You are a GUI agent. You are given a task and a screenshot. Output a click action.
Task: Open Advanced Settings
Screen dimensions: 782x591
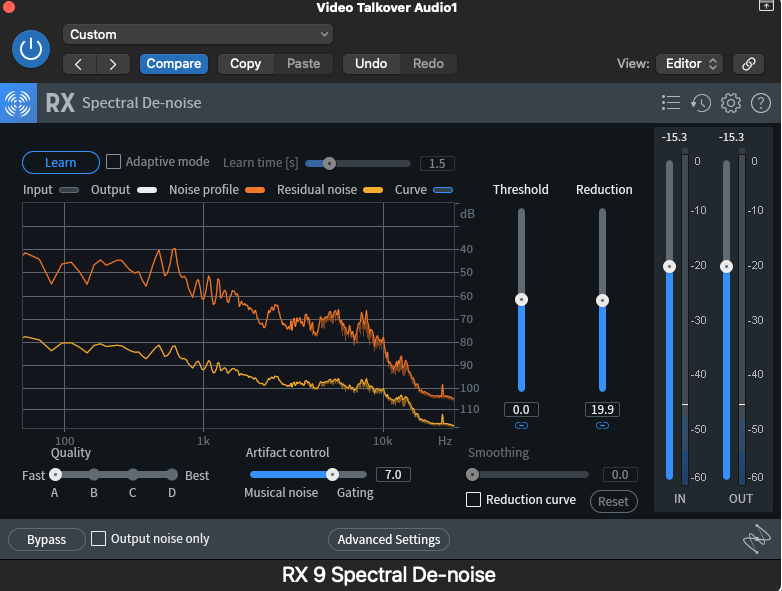(x=389, y=540)
